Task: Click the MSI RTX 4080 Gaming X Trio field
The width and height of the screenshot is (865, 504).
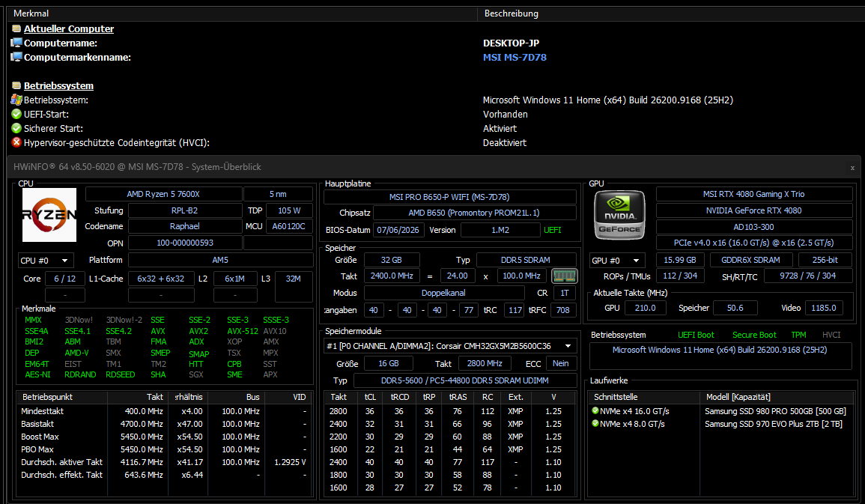Action: [x=754, y=194]
